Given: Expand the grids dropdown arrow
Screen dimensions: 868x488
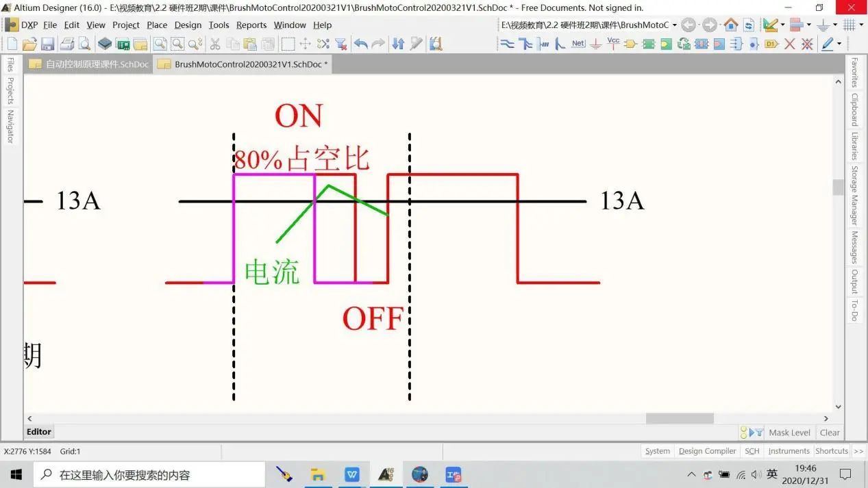Looking at the screenshot, I should tap(860, 25).
